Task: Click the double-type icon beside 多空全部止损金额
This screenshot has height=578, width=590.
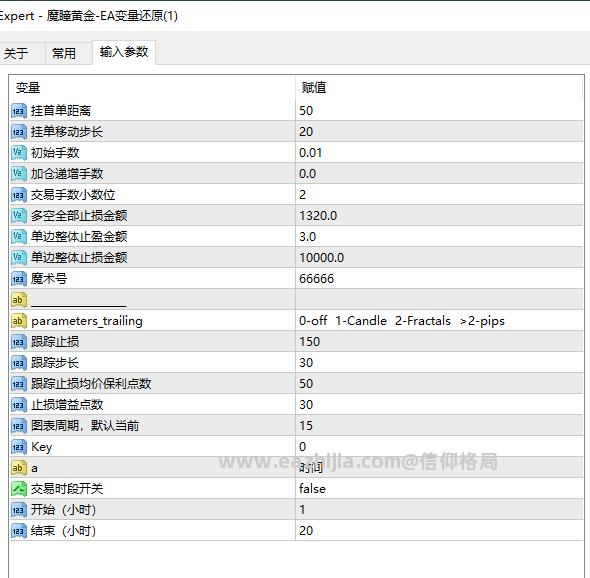Action: tap(19, 216)
